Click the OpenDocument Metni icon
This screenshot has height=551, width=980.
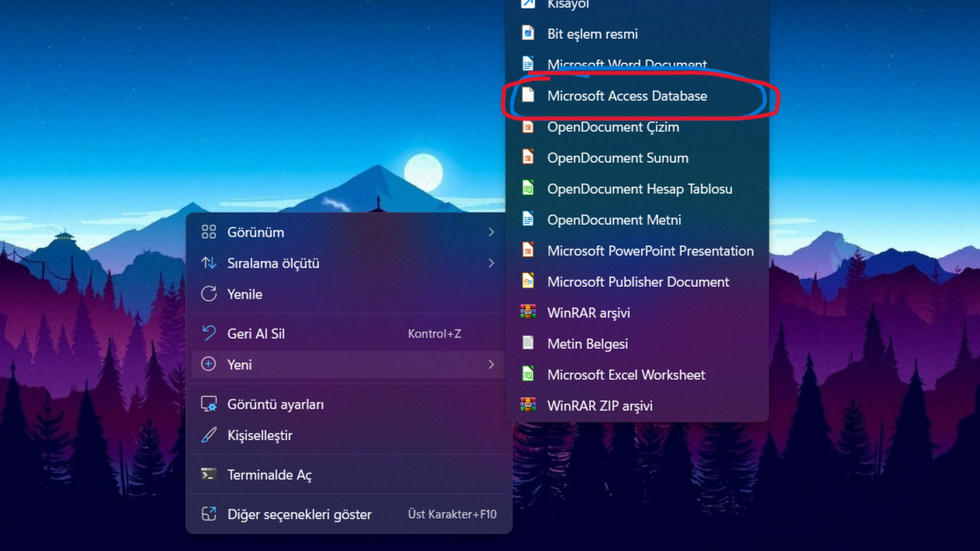528,219
